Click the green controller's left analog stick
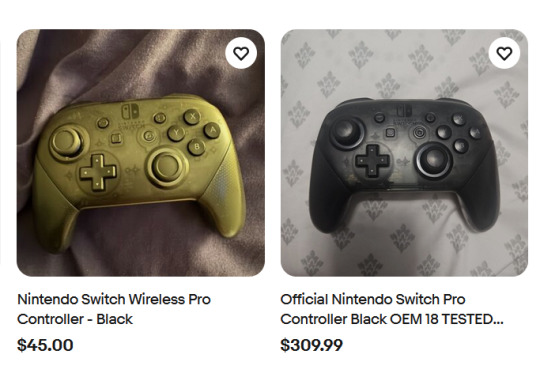The height and width of the screenshot is (377, 540). pyautogui.click(x=67, y=142)
